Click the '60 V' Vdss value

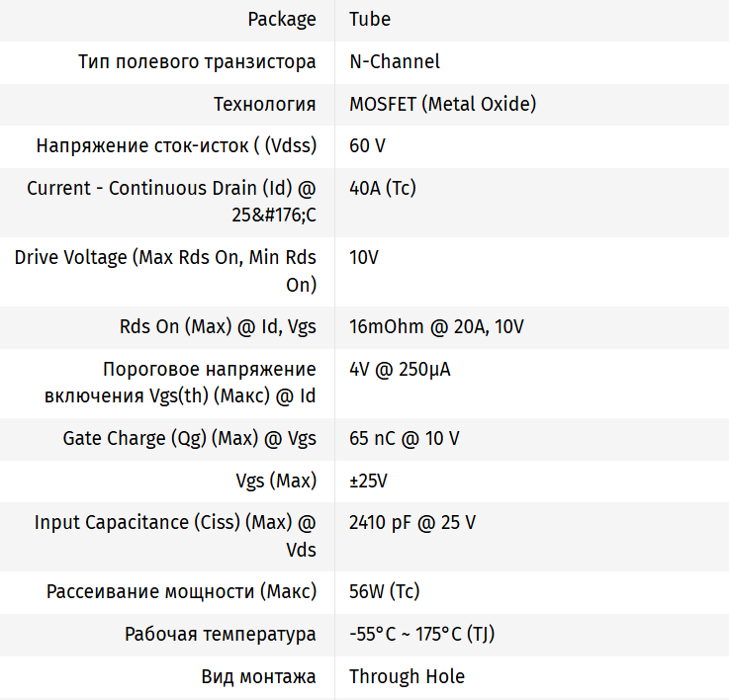[x=367, y=146]
